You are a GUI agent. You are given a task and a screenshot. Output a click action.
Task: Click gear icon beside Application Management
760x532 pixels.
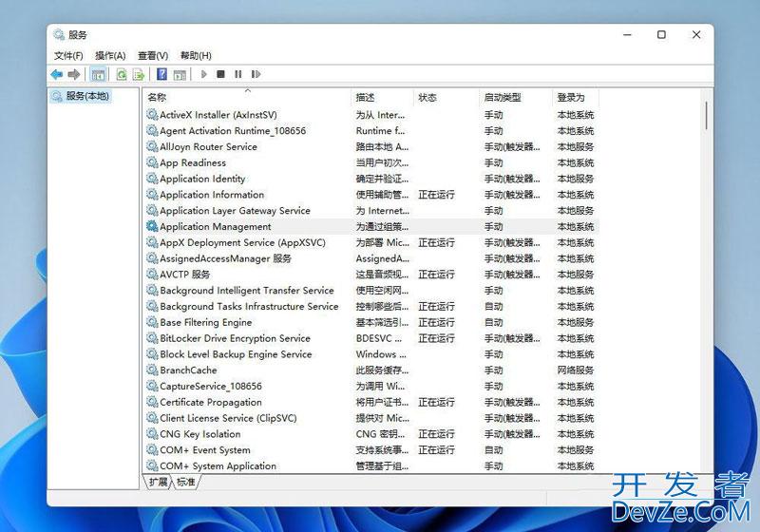[x=152, y=226]
